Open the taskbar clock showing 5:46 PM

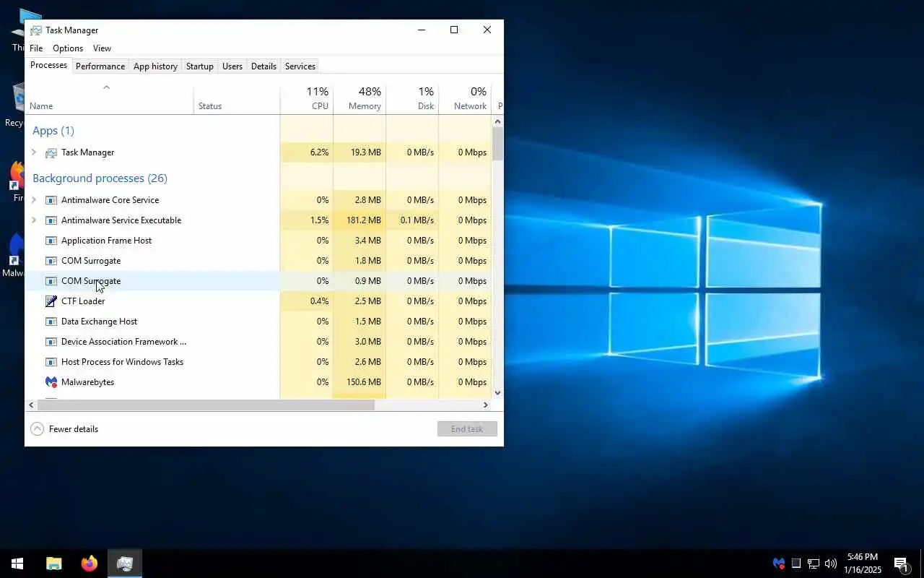coord(864,564)
